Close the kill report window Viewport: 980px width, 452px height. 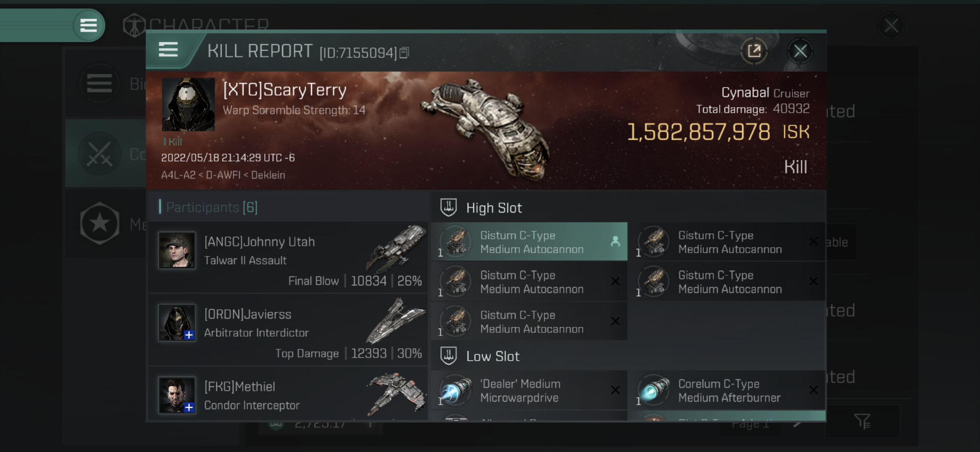pos(800,51)
